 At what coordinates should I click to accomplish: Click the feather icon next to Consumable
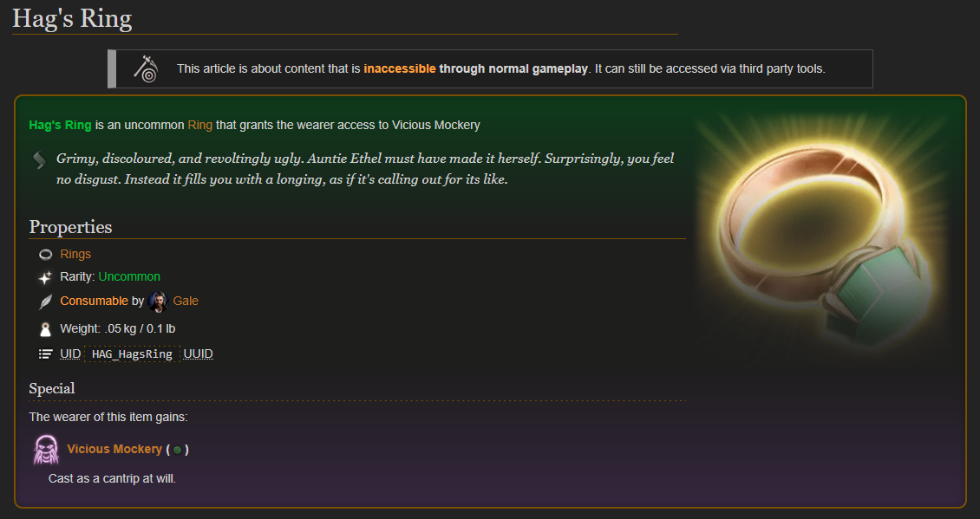(x=46, y=302)
